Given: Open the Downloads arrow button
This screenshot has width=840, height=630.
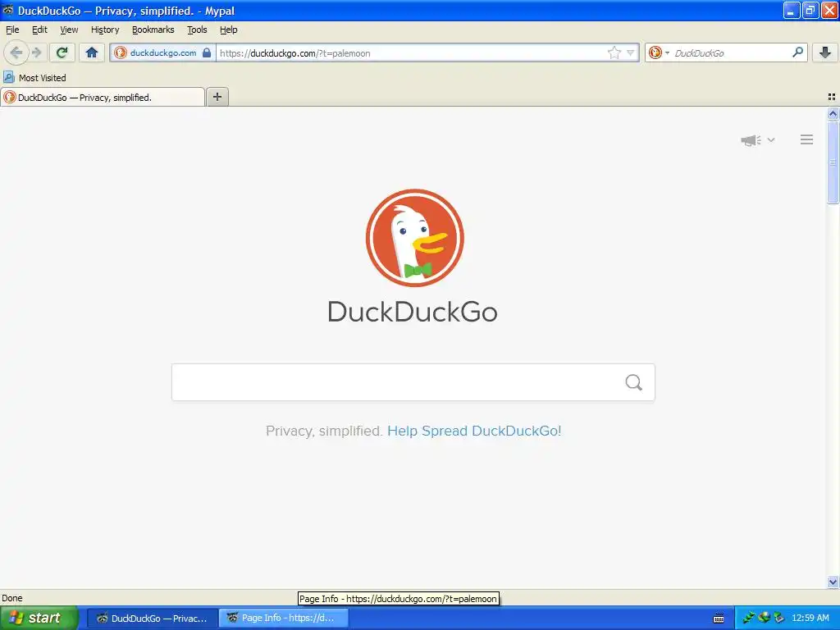Looking at the screenshot, I should pyautogui.click(x=825, y=52).
